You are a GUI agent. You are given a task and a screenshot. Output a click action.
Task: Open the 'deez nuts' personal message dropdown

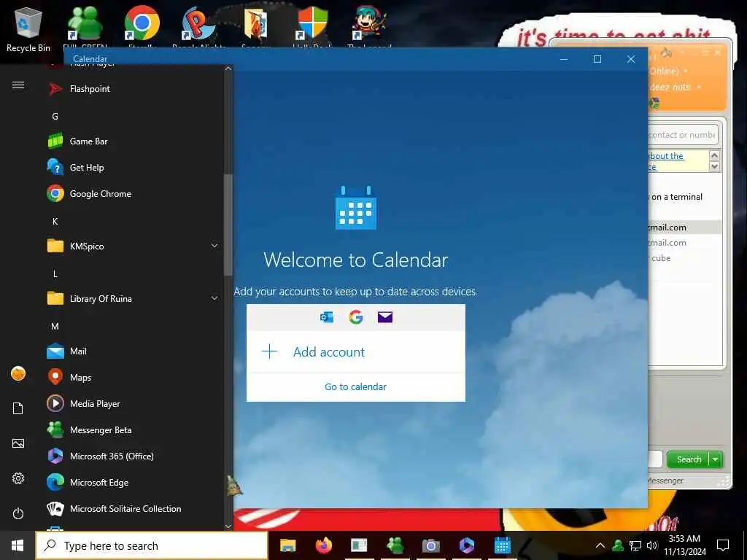699,87
